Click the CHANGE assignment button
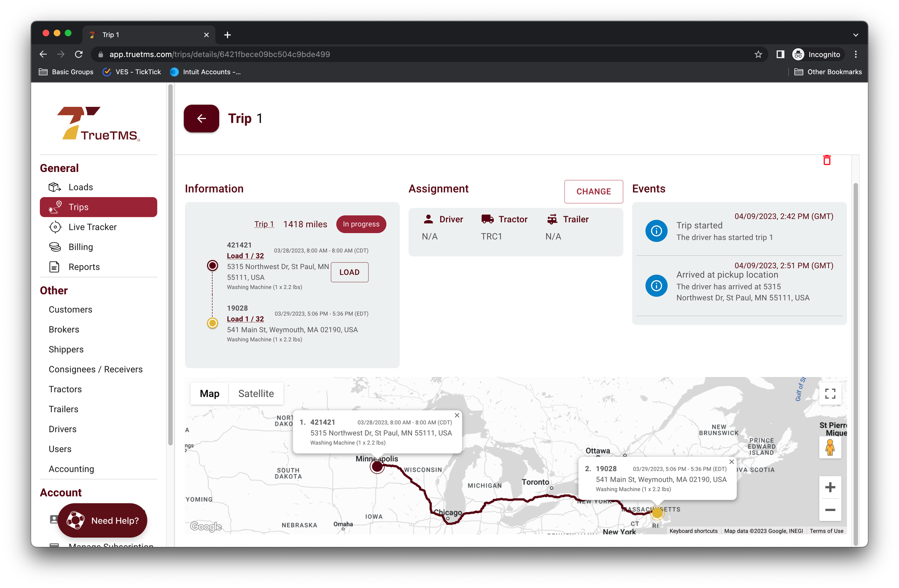Viewport: 899px width, 588px height. coord(593,191)
